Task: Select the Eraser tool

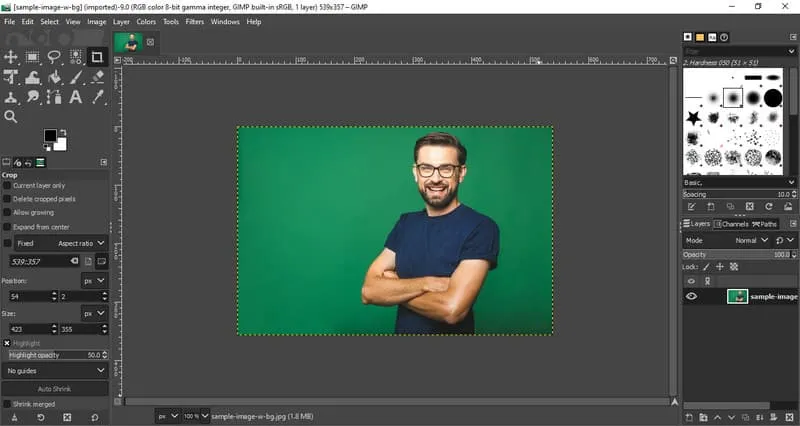Action: click(x=97, y=77)
